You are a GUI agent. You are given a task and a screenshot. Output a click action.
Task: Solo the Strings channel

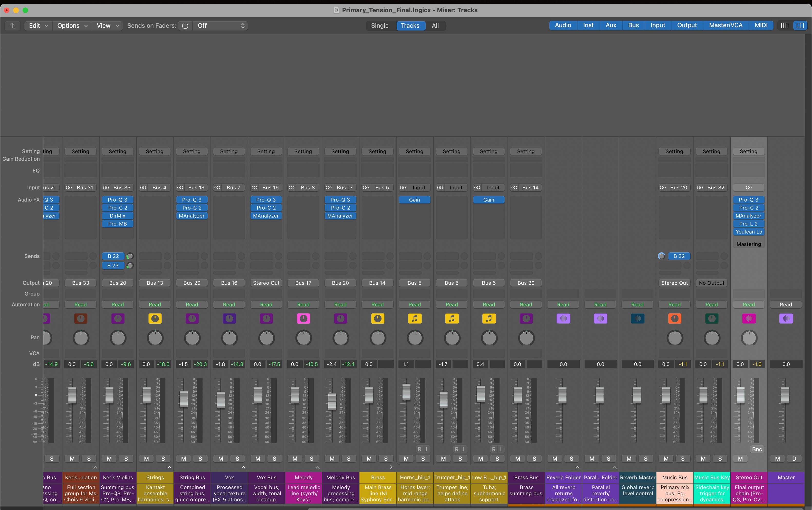point(163,458)
